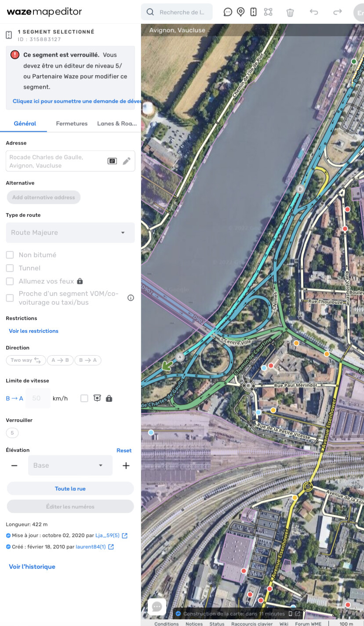The height and width of the screenshot is (626, 364).
Task: Switch to the Fermetures tab
Action: 72,124
